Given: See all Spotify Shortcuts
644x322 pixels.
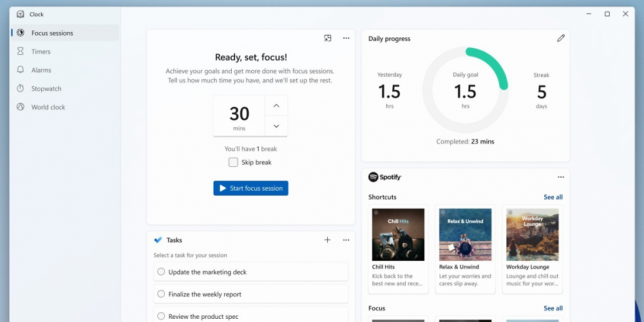Looking at the screenshot, I should point(553,197).
